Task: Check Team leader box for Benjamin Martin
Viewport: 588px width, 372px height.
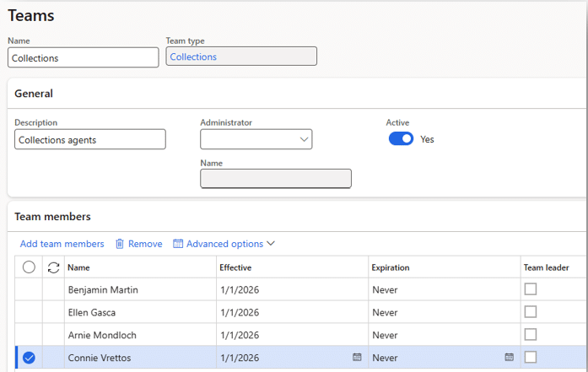Action: click(530, 289)
